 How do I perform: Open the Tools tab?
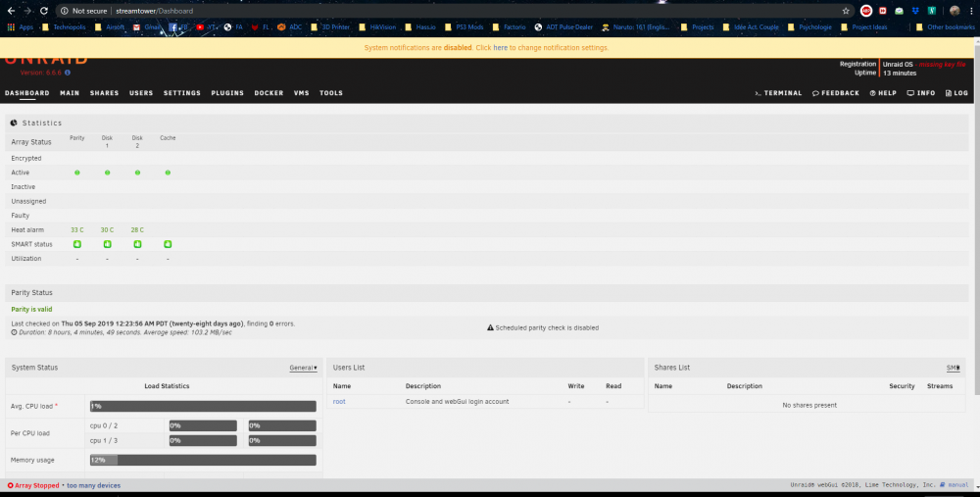click(x=331, y=93)
